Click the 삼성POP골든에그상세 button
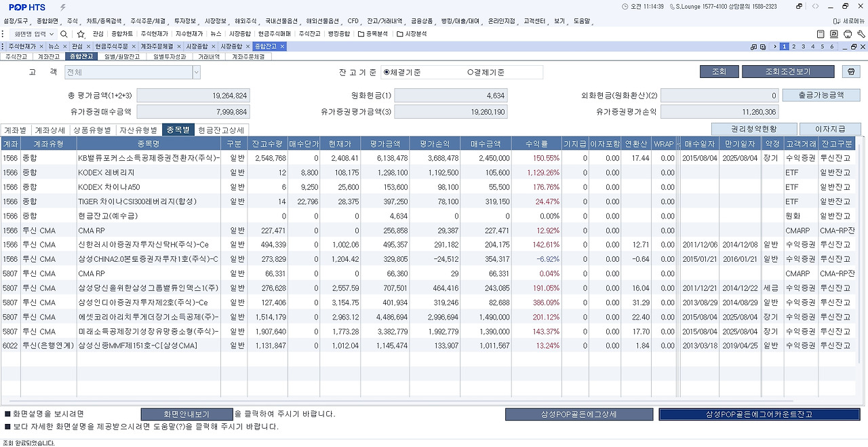Viewport: 868px width, 447px height. pyautogui.click(x=579, y=414)
